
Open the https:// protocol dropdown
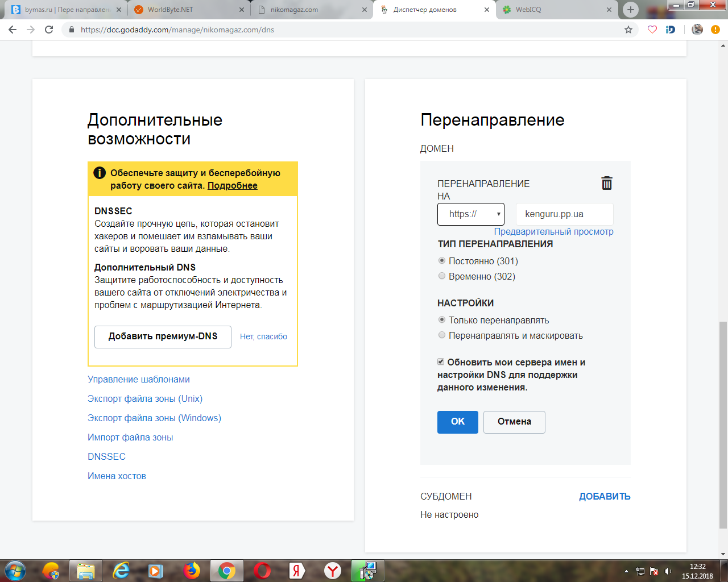[x=470, y=214]
